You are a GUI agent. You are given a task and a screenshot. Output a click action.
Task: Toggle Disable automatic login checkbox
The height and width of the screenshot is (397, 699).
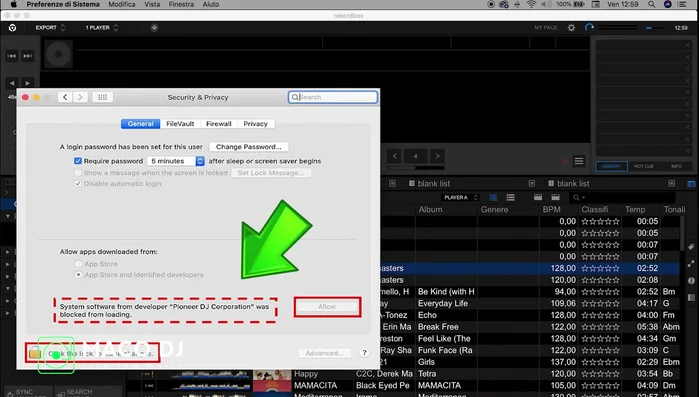(78, 184)
